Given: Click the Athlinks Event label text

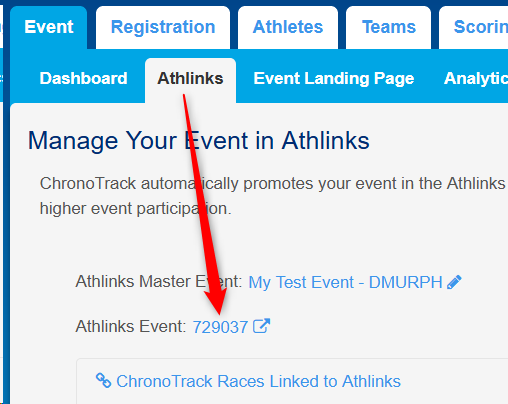Looking at the screenshot, I should pyautogui.click(x=130, y=326).
